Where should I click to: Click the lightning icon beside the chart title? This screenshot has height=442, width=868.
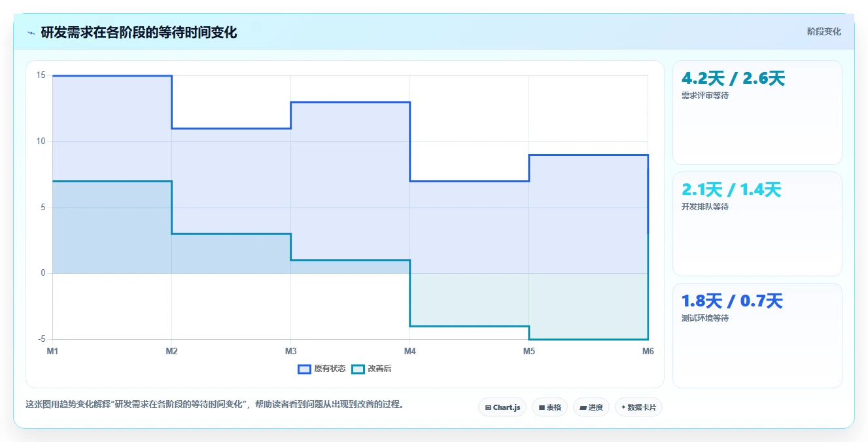(31, 33)
